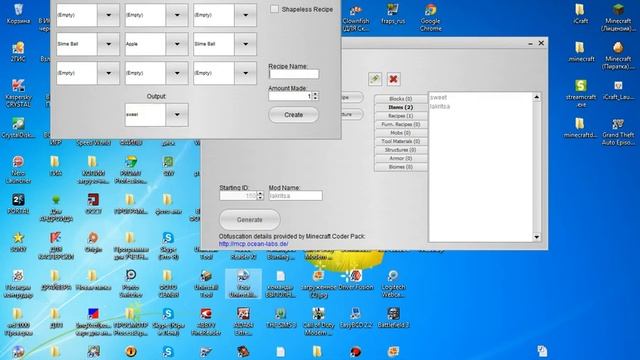This screenshot has height=360, width=640.
Task: Select the The Sims 3 desktop icon
Action: pos(281,318)
